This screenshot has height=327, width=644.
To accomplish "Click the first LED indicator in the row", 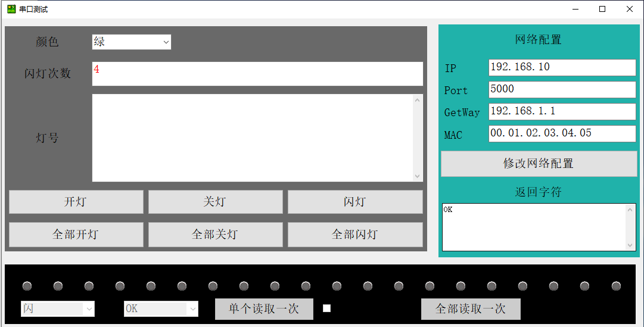I will [x=27, y=285].
